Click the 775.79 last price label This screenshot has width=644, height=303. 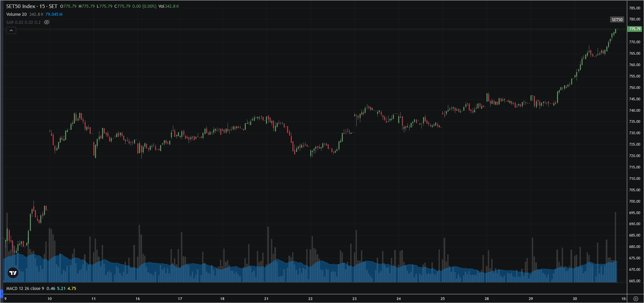(x=635, y=29)
